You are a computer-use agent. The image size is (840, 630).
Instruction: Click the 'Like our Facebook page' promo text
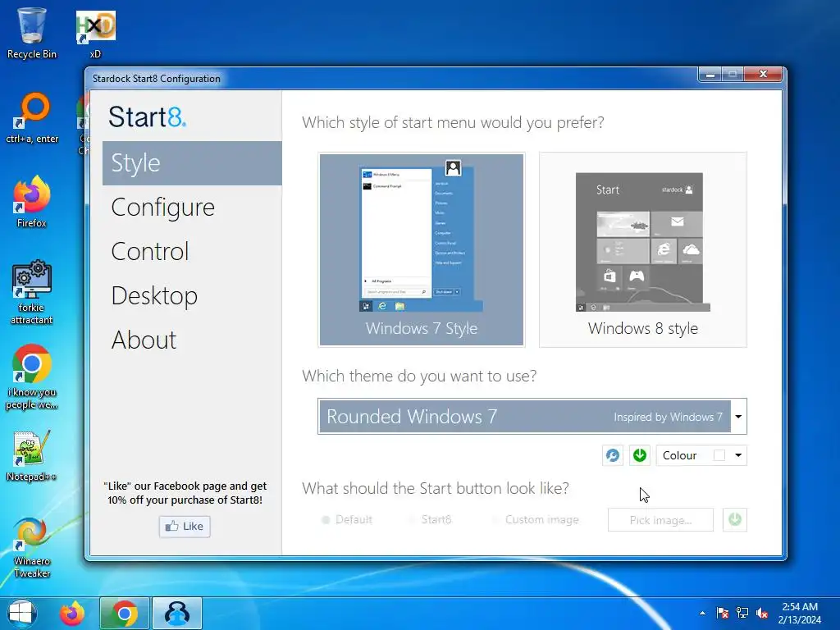point(185,493)
